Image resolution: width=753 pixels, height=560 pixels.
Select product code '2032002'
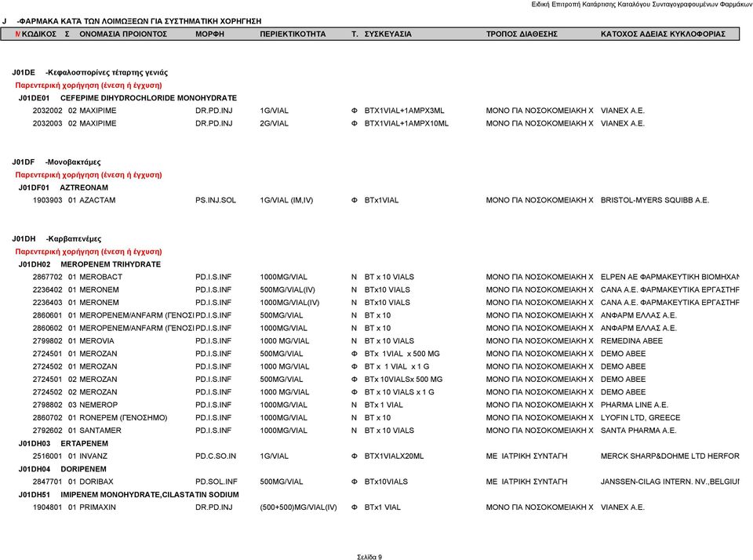(48, 111)
